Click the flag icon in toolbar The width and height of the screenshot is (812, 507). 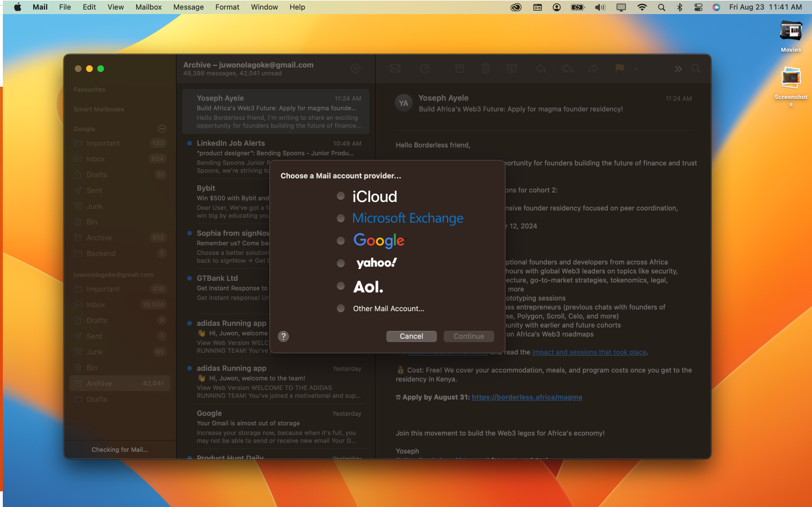(619, 69)
